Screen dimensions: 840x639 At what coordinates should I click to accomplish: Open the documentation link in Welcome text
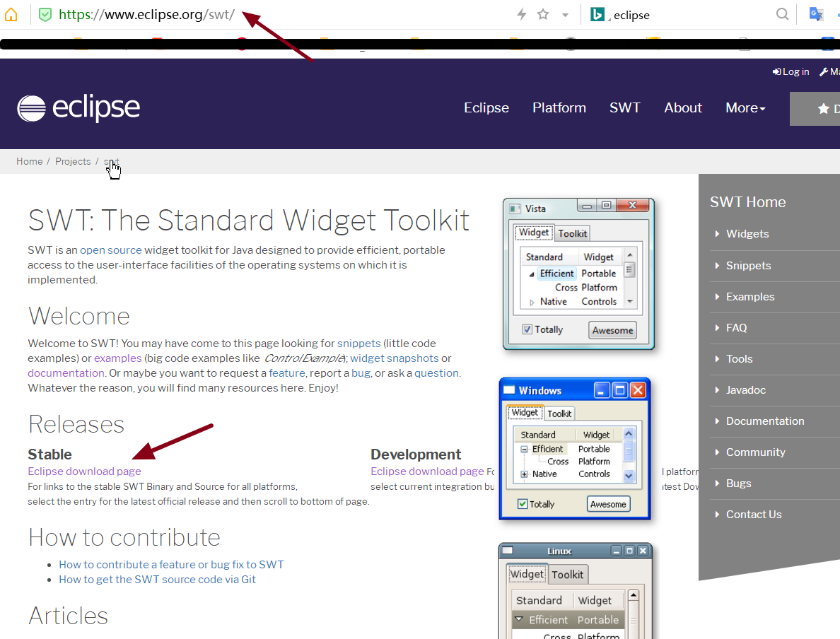[66, 373]
